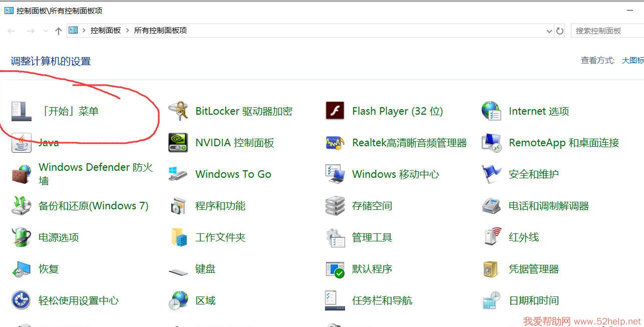Open the NVIDIA 控制面板 icon

click(x=178, y=143)
